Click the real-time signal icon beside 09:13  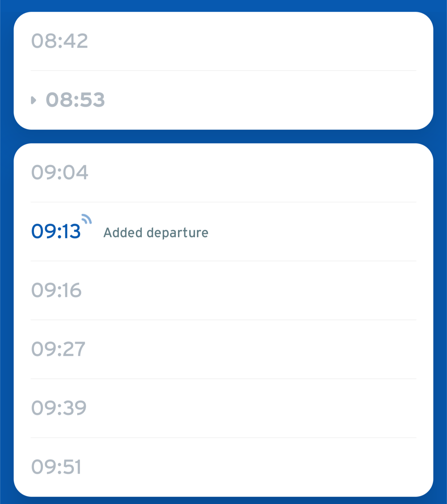(x=86, y=219)
